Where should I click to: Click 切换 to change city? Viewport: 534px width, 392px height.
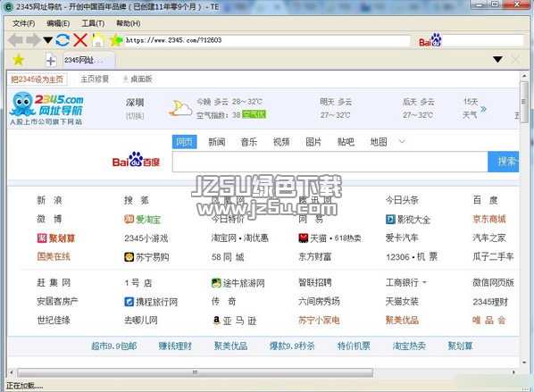(x=135, y=116)
